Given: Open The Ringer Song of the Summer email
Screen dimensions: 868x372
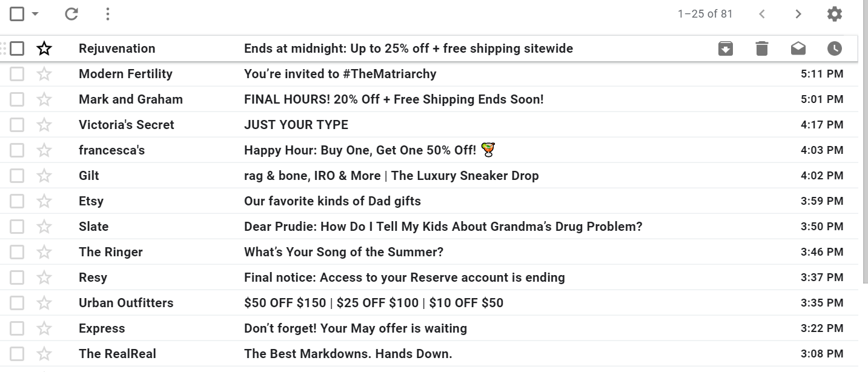Looking at the screenshot, I should pos(343,252).
